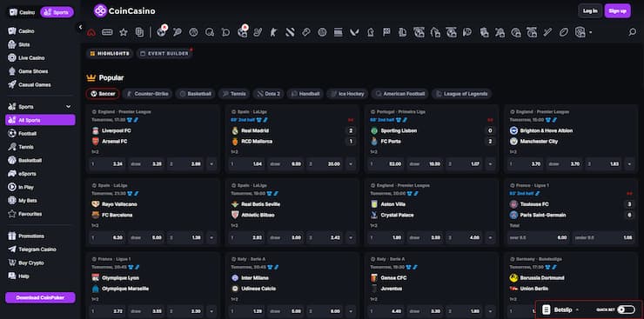Open sports search with the magnifier icon
Viewport: 644px width, 319px height.
click(x=633, y=32)
